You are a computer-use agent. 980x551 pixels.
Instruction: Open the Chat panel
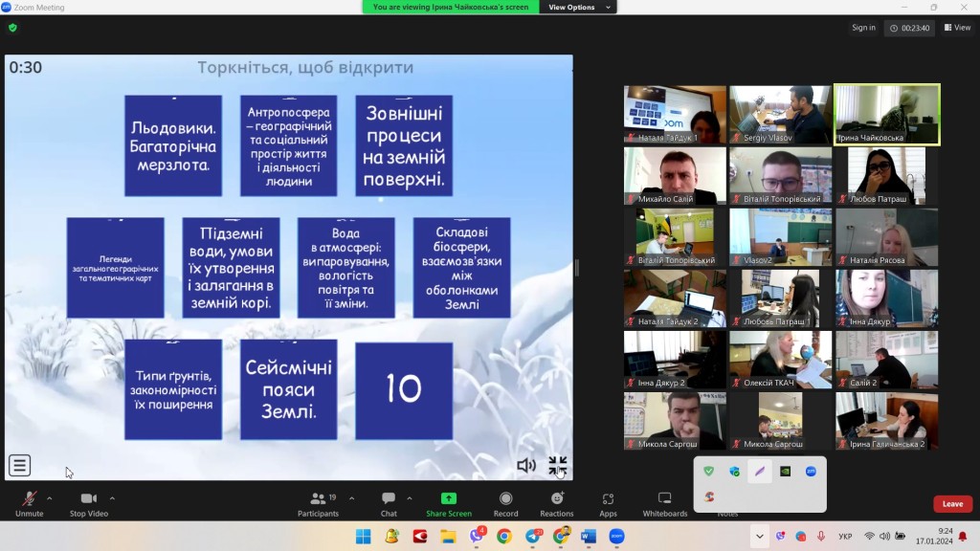(389, 499)
